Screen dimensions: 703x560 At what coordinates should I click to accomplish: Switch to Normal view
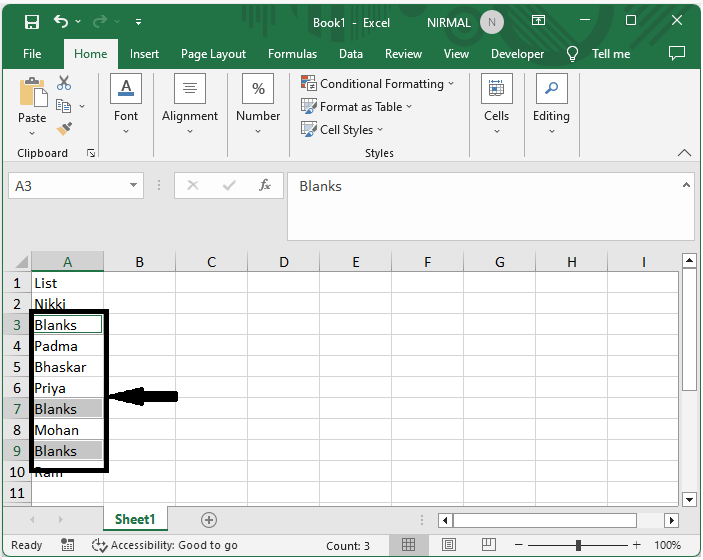408,545
